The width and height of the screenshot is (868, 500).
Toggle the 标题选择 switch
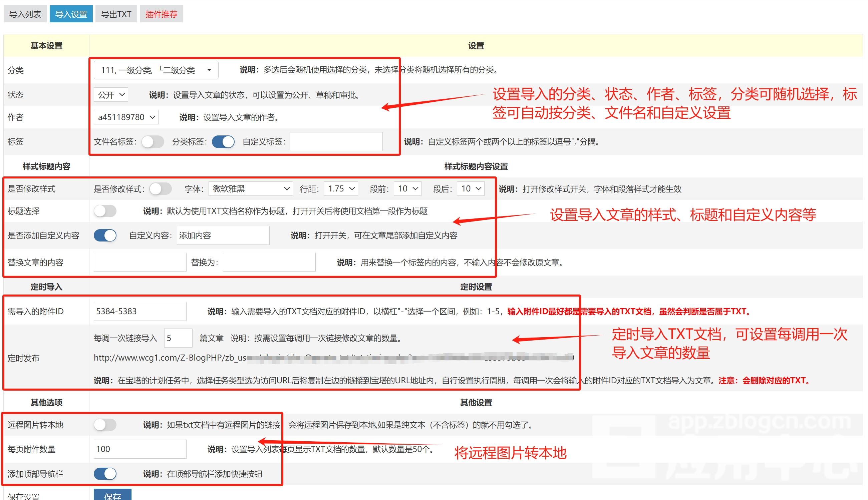[x=105, y=211]
